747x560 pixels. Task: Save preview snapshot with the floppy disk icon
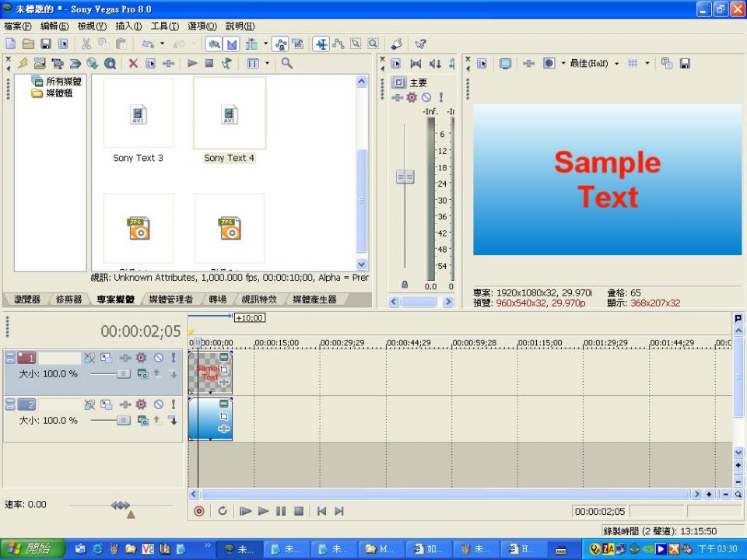click(x=685, y=64)
